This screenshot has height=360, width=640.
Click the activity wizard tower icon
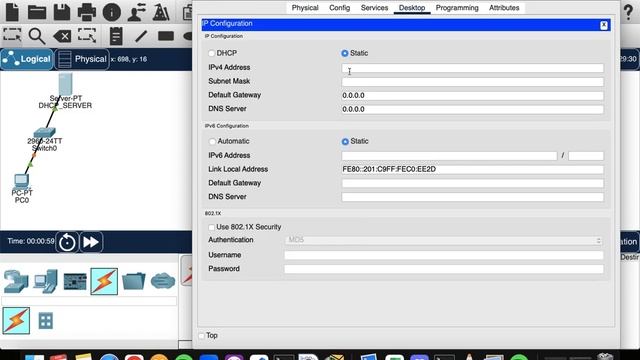161,12
